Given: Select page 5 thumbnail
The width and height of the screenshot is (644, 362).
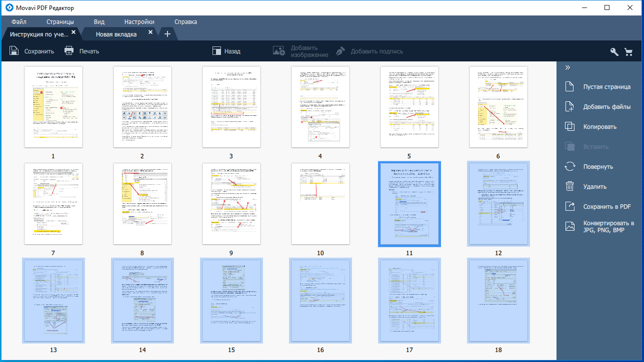Looking at the screenshot, I should [409, 107].
